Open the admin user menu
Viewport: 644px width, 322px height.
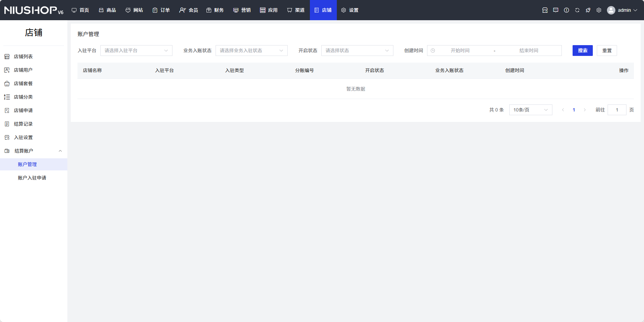(622, 10)
